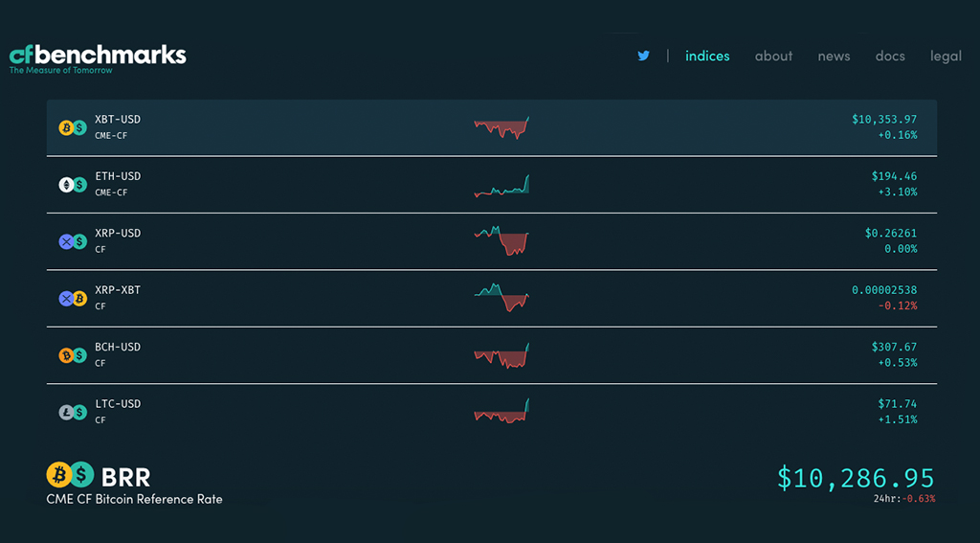
Task: Click the large BRR bitcoin dollar icon
Action: point(70,475)
